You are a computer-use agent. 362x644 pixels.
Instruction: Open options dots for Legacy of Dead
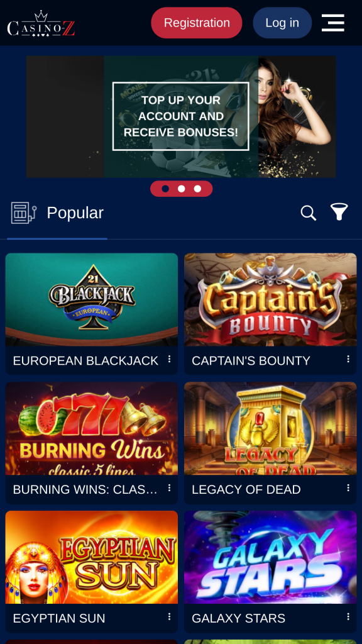(x=348, y=488)
